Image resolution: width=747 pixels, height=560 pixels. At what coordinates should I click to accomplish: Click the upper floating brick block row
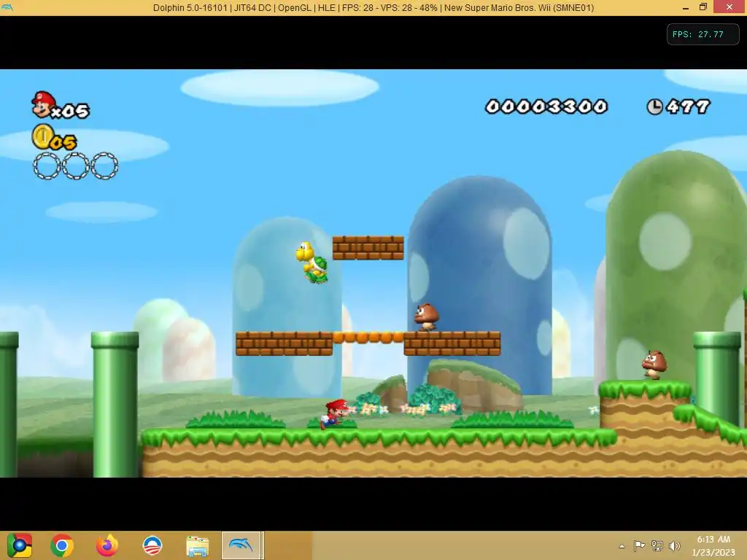point(368,248)
